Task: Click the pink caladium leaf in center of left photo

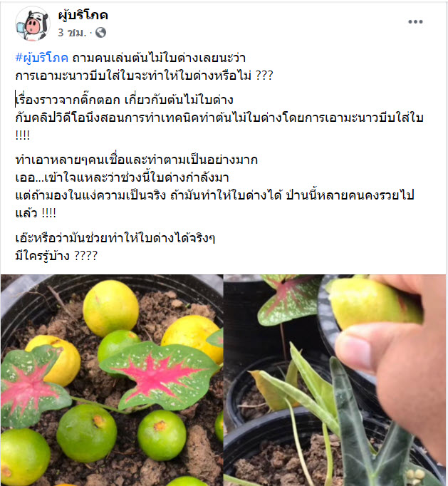Action: pyautogui.click(x=160, y=374)
